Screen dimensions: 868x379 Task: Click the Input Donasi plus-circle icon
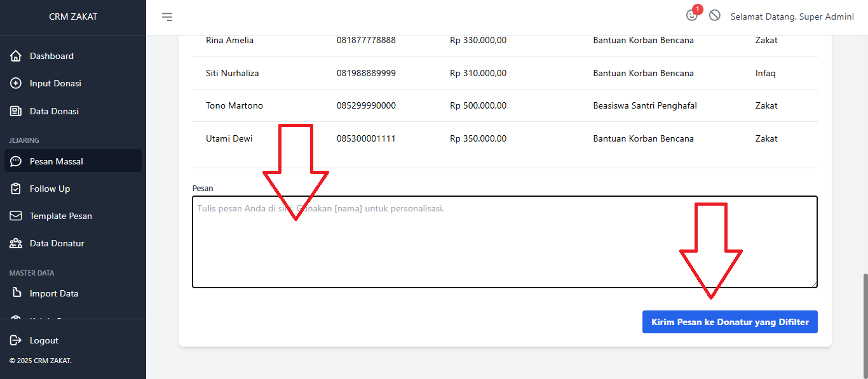(x=16, y=83)
